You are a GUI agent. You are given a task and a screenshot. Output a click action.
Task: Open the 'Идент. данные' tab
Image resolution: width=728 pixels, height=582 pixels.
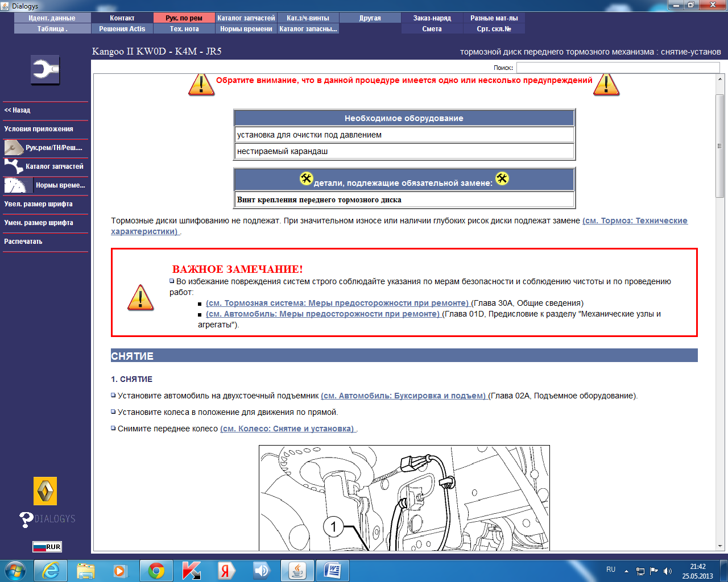pos(52,18)
